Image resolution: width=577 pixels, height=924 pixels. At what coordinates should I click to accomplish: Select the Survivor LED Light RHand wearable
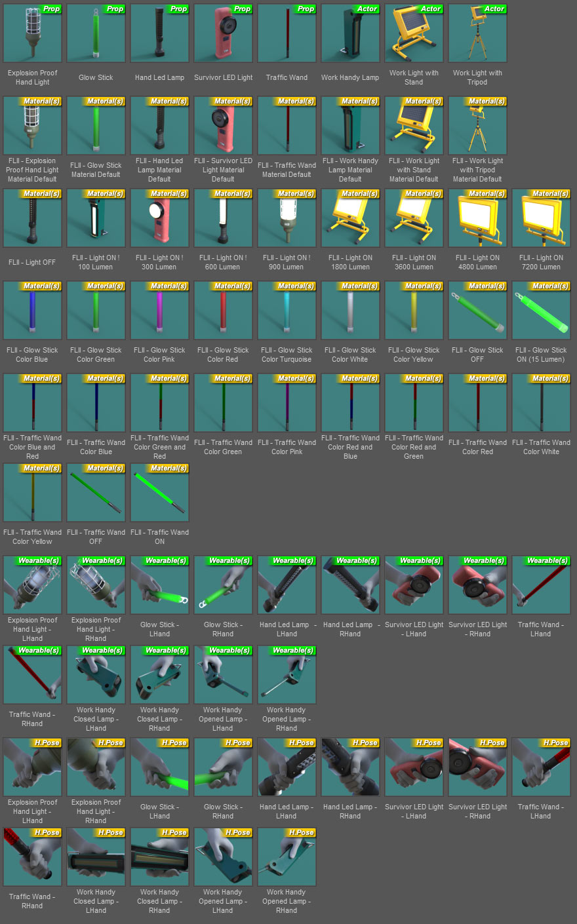pyautogui.click(x=477, y=584)
